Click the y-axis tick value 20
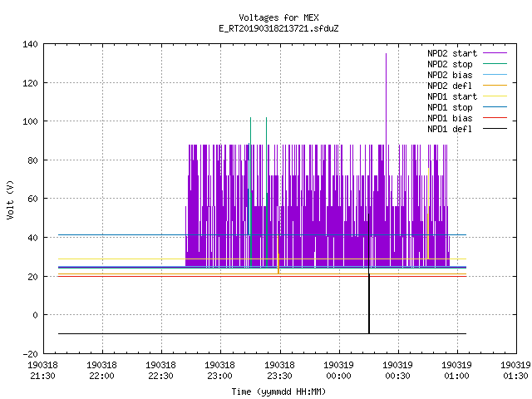Viewport: 532px width, 399px height. [x=32, y=277]
